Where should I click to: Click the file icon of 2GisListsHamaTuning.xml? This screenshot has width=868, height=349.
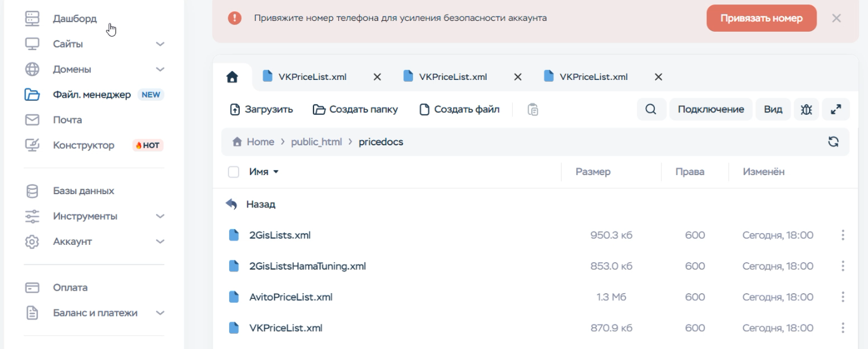pyautogui.click(x=233, y=266)
